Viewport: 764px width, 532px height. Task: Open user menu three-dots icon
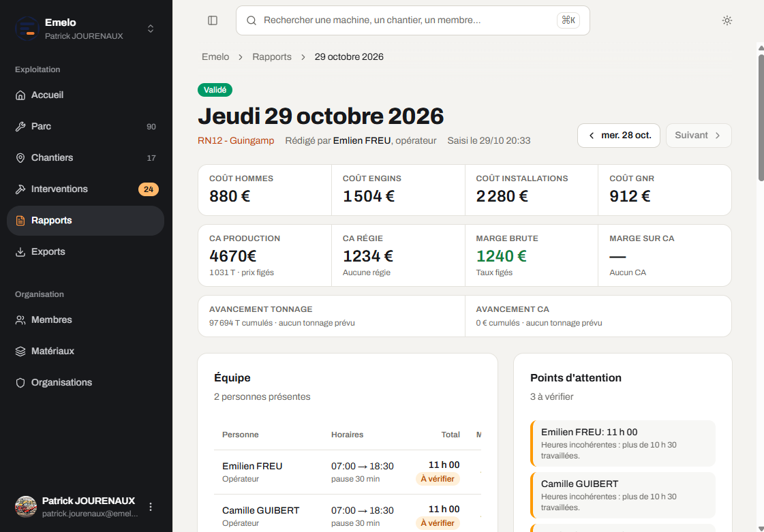click(151, 507)
